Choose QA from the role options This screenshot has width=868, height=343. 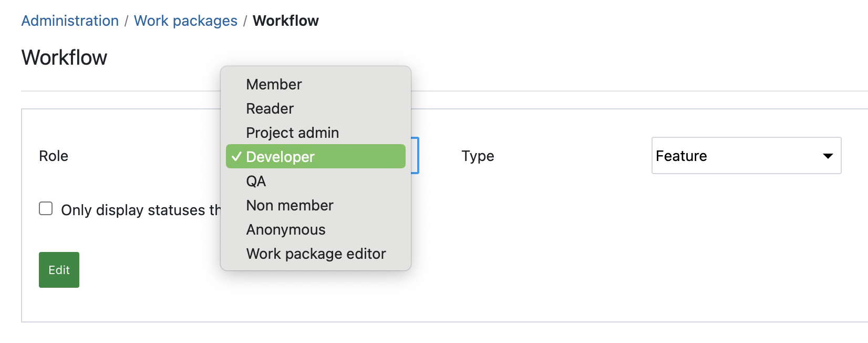[256, 181]
